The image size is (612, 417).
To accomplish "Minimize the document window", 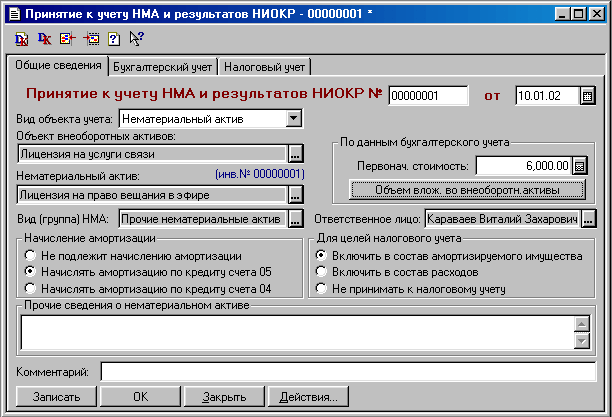I will (562, 14).
